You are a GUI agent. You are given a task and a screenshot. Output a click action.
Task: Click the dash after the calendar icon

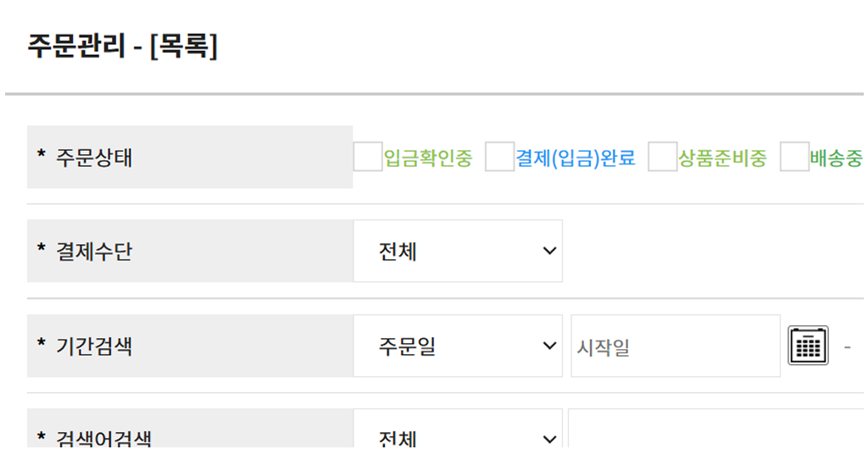847,347
